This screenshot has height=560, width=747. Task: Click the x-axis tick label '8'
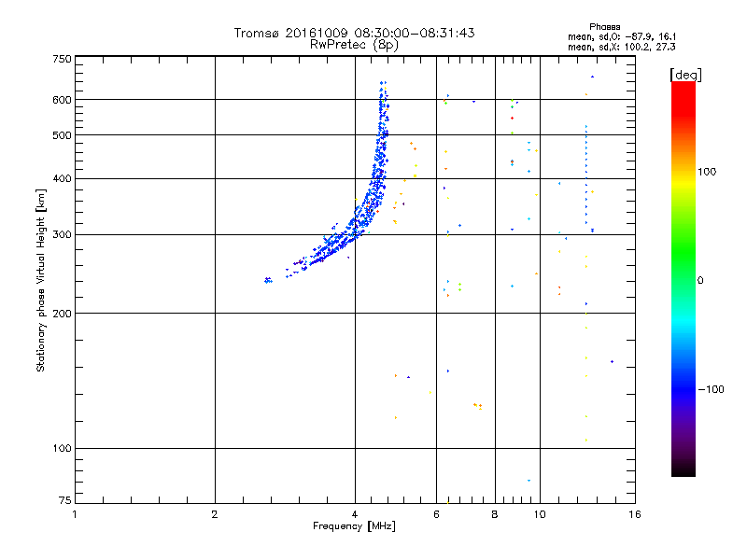pos(495,514)
